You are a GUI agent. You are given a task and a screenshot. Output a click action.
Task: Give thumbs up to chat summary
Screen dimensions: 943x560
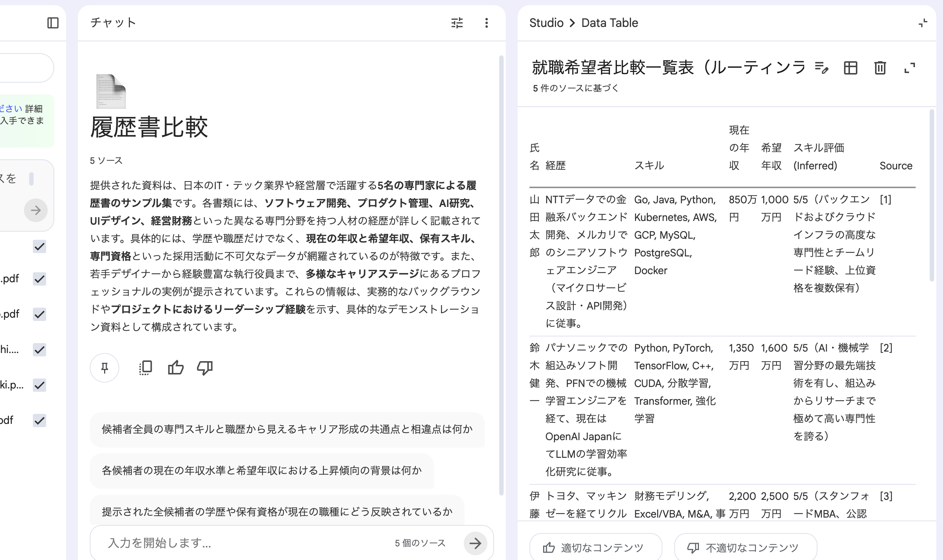coord(176,367)
